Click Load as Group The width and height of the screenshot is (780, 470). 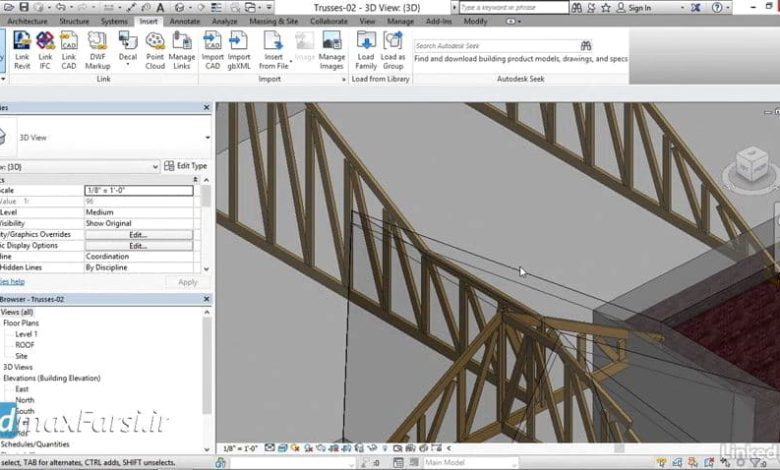pos(392,50)
